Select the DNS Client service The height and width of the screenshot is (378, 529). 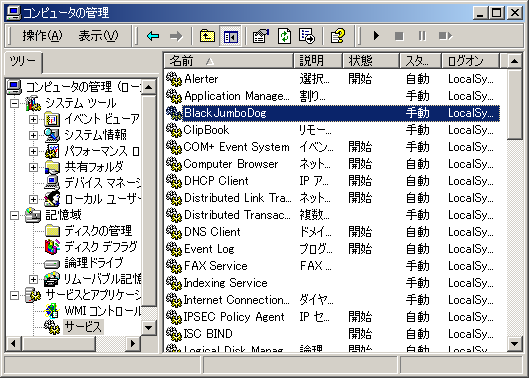(332, 232)
